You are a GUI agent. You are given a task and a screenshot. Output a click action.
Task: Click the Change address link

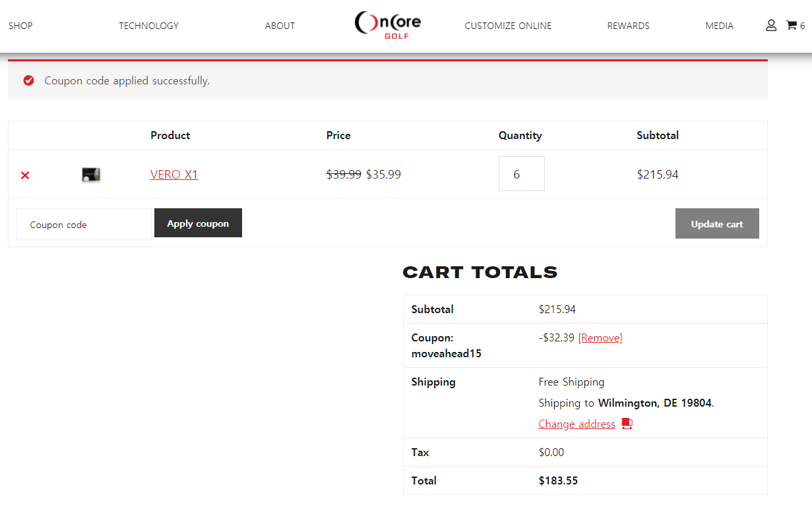[x=577, y=424]
